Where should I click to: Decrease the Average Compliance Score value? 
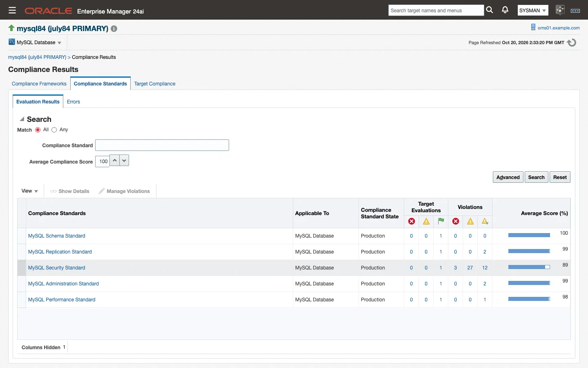click(x=124, y=161)
